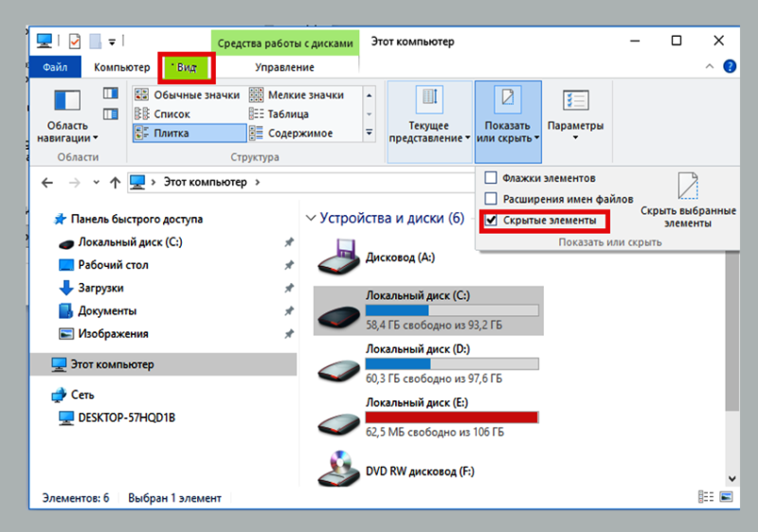Open Загрузки in quick access
758x532 pixels.
[x=100, y=288]
